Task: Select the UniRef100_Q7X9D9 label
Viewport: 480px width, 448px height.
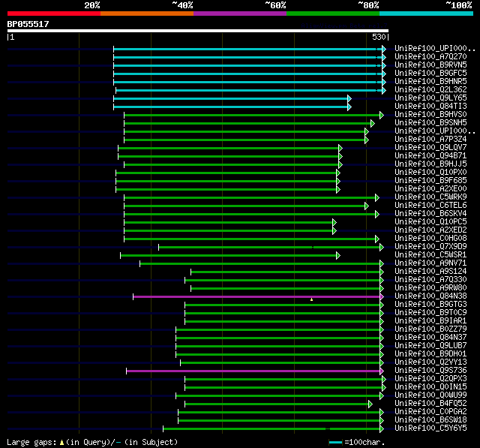Action: pos(430,247)
